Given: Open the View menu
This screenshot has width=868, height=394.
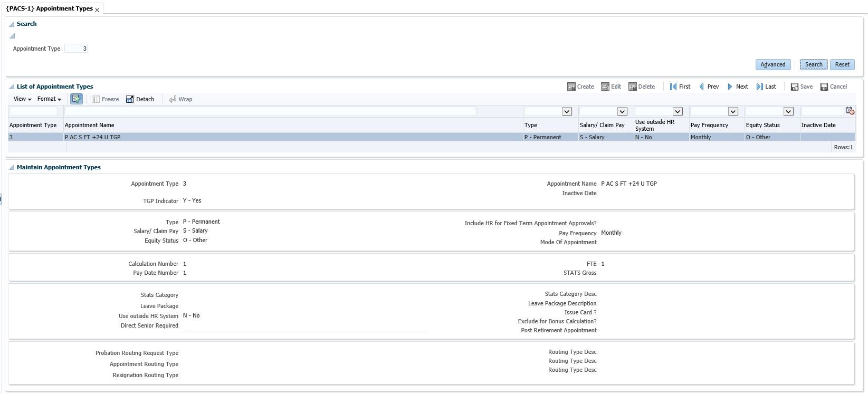Looking at the screenshot, I should click(22, 99).
